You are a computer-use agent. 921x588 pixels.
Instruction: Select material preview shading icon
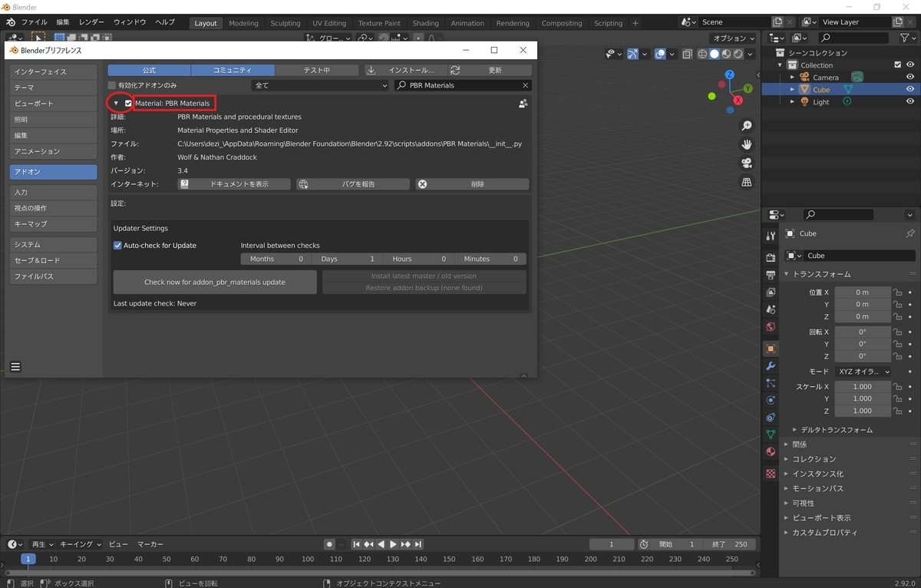coord(726,54)
